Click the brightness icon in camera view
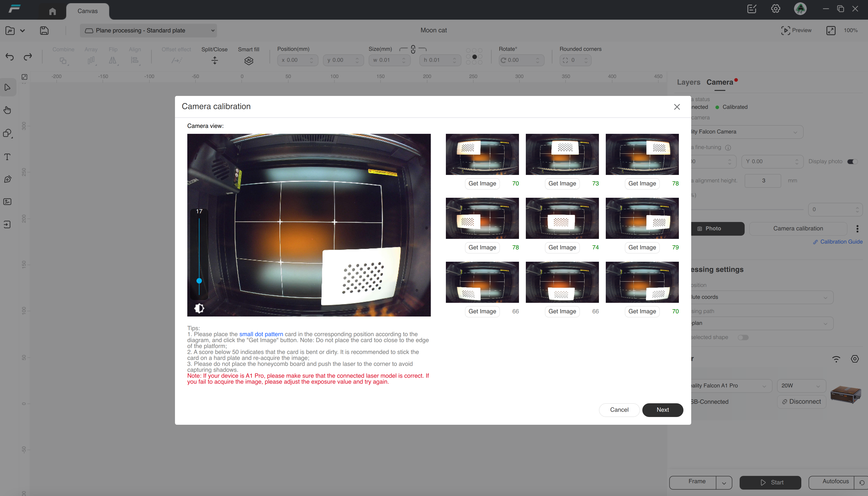868x496 pixels. click(199, 308)
